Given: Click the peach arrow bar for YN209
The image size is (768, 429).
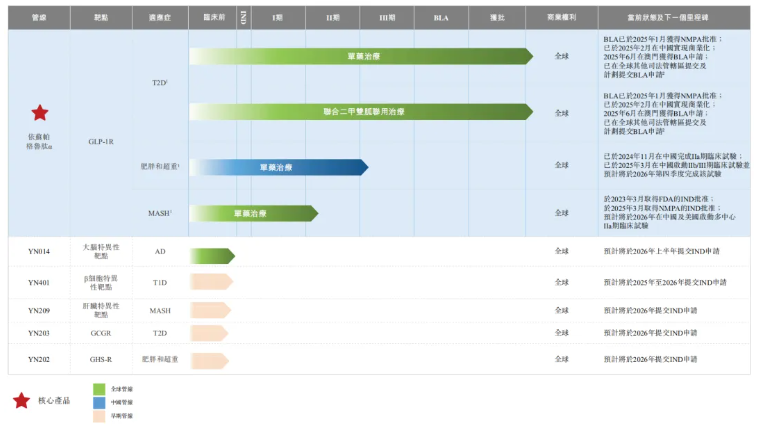Looking at the screenshot, I should (209, 309).
